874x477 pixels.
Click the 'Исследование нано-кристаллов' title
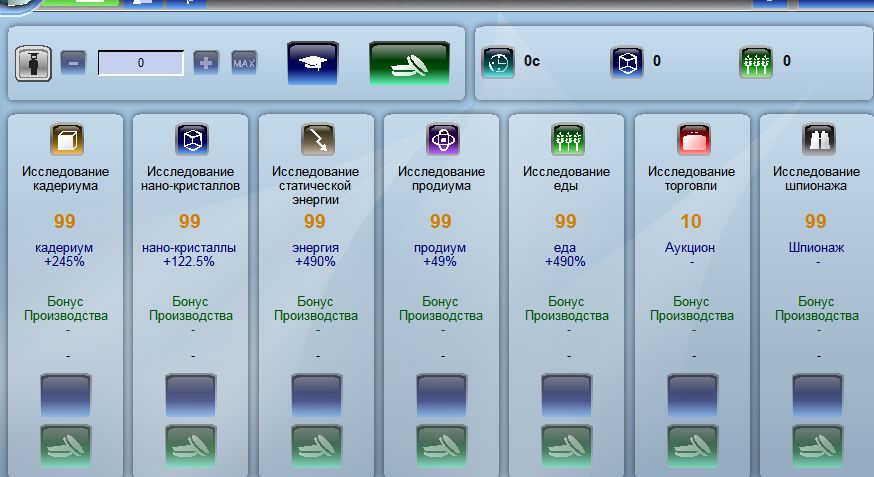[x=191, y=179]
